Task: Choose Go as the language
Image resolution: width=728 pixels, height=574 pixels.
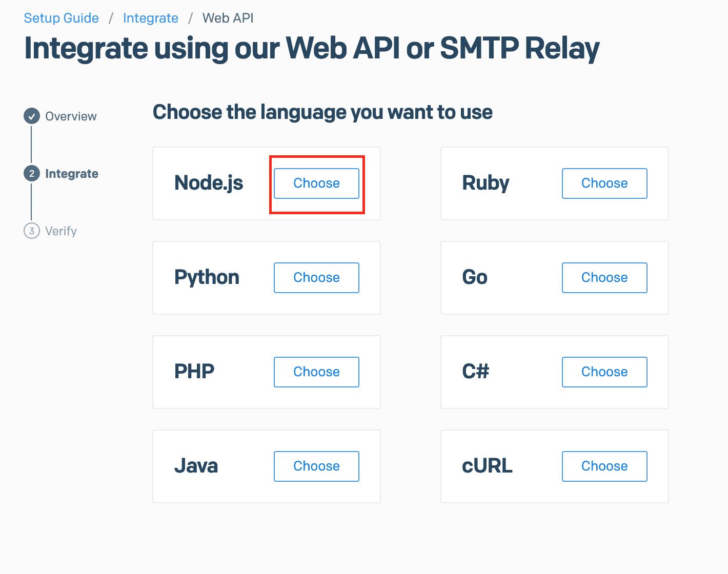Action: click(604, 278)
